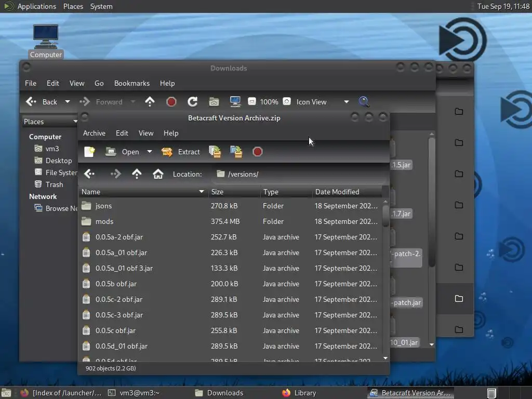Screen dimensions: 532x399
Task: Reload the Downloads folder
Action: [193, 102]
